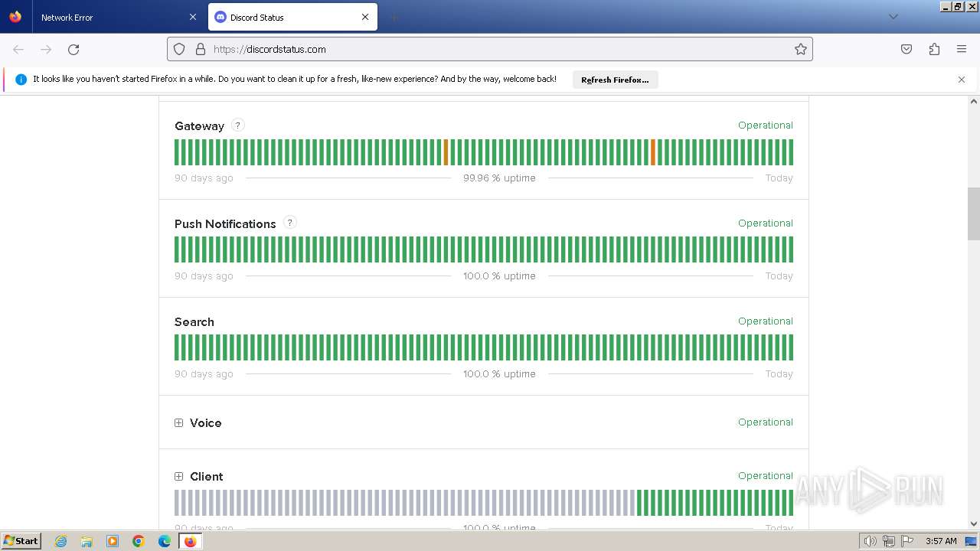This screenshot has width=980, height=551.
Task: Reload the page with the refresh icon
Action: pos(73,49)
